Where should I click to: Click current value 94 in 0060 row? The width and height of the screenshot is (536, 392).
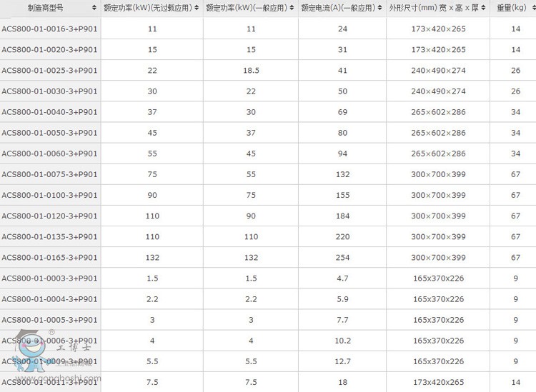tap(342, 154)
